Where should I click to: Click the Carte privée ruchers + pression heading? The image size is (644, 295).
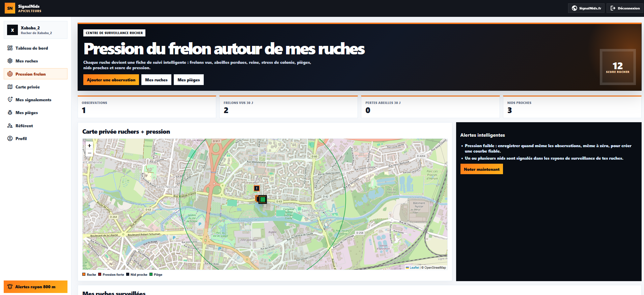coord(126,132)
